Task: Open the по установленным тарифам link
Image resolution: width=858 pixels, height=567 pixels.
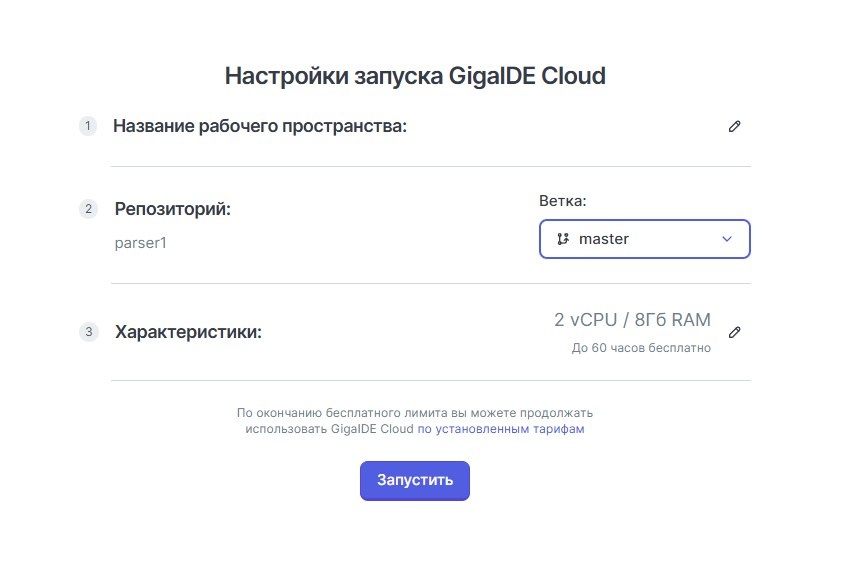Action: (501, 429)
